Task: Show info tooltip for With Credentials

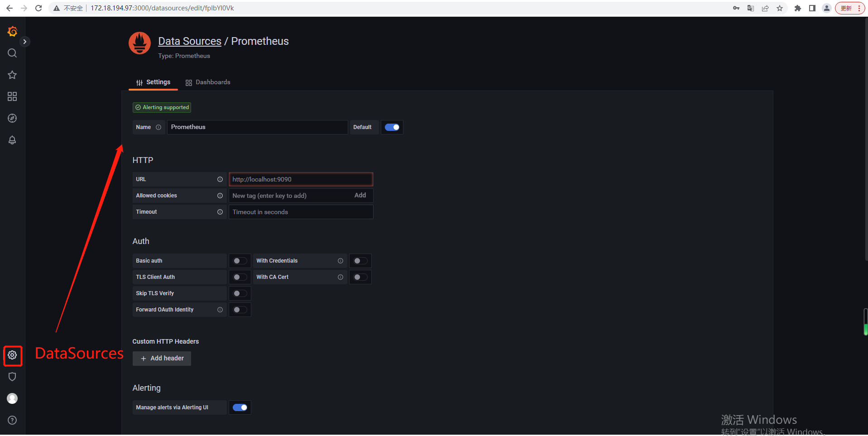Action: click(x=340, y=261)
